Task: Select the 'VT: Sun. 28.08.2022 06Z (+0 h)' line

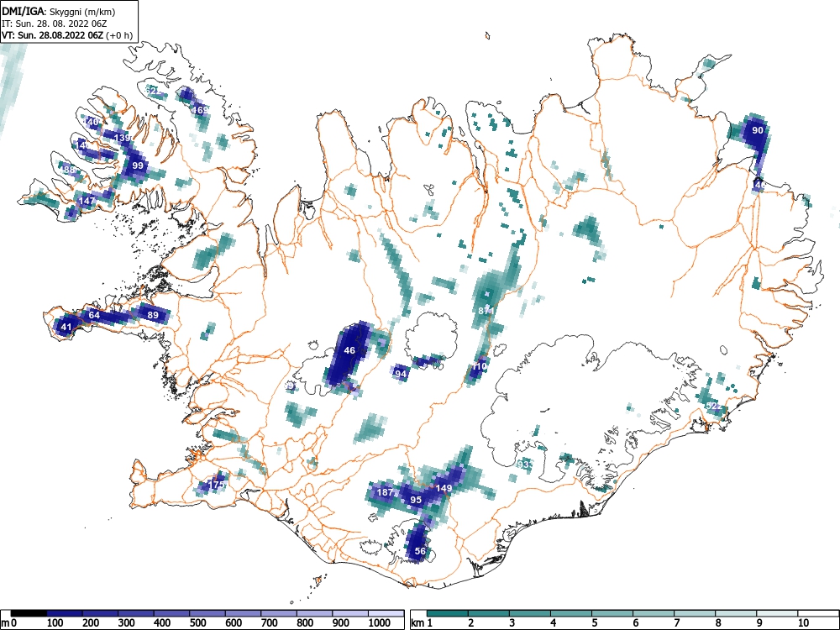Action: tap(67, 35)
